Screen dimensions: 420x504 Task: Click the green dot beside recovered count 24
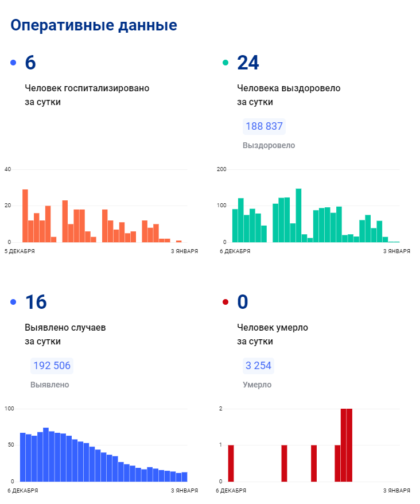tap(225, 63)
